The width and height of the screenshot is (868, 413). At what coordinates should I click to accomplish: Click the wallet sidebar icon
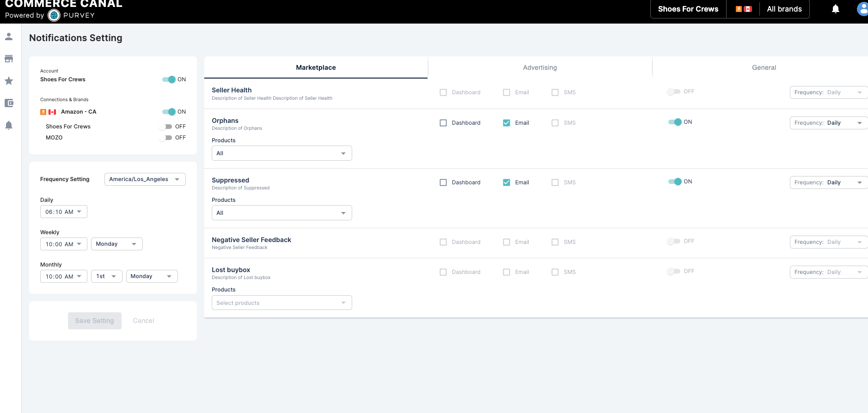pyautogui.click(x=9, y=103)
